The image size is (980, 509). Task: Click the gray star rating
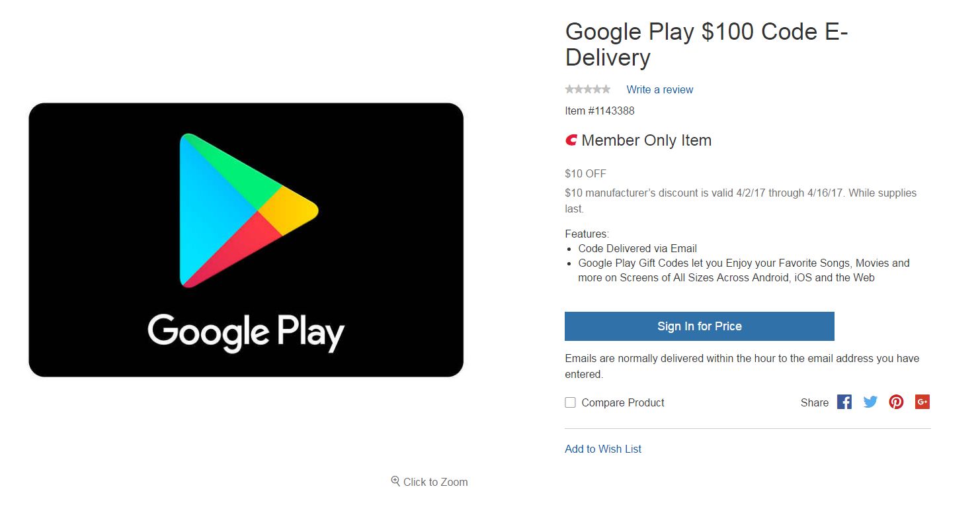[x=587, y=89]
